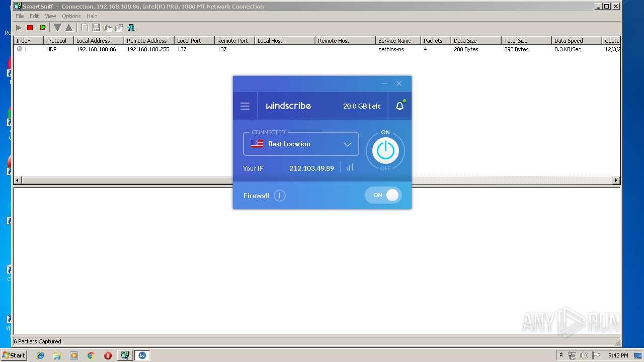The width and height of the screenshot is (644, 362).
Task: Sort by the Remote Address column header
Action: coord(149,41)
